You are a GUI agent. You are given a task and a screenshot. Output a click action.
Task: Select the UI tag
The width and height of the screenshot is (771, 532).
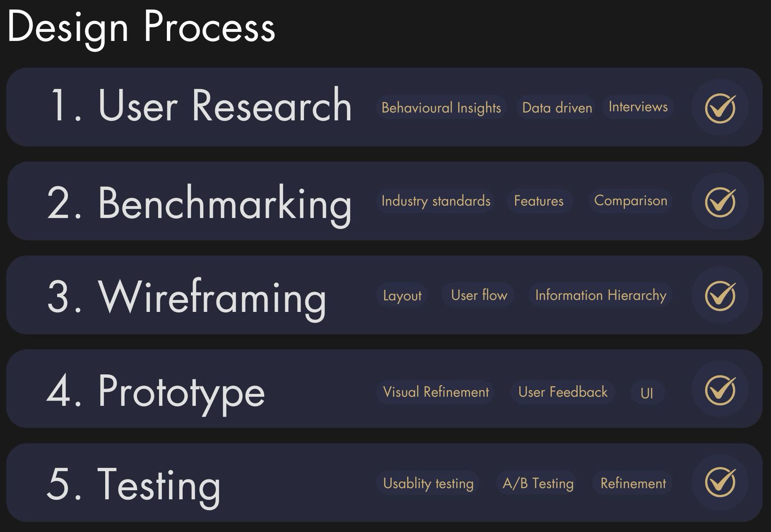[646, 393]
